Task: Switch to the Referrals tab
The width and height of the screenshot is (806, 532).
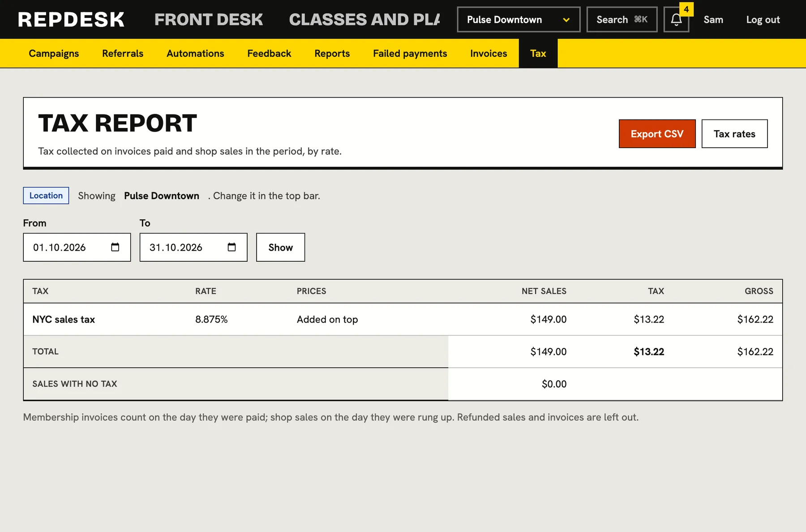Action: [123, 53]
